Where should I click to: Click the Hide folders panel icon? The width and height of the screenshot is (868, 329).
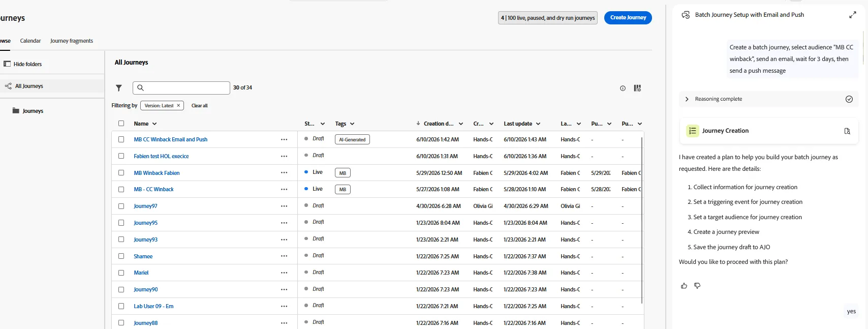pos(7,64)
